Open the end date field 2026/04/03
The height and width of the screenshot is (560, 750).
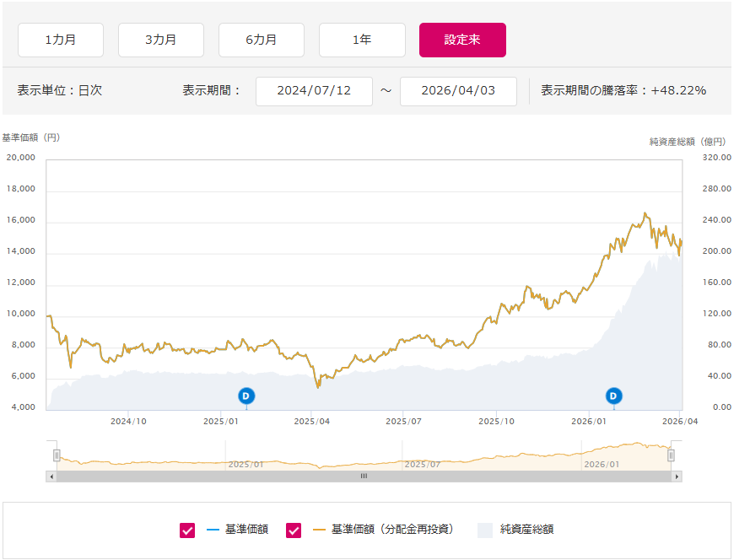point(458,91)
